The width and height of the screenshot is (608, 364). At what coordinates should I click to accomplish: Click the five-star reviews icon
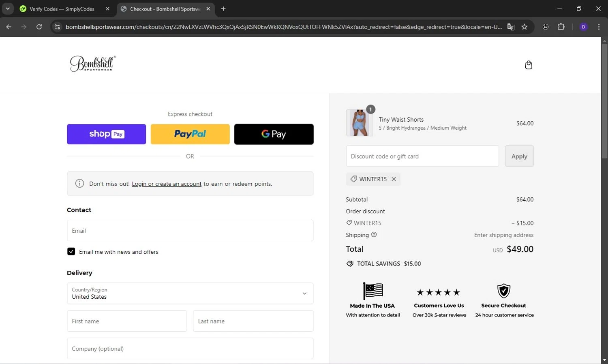[x=439, y=292]
